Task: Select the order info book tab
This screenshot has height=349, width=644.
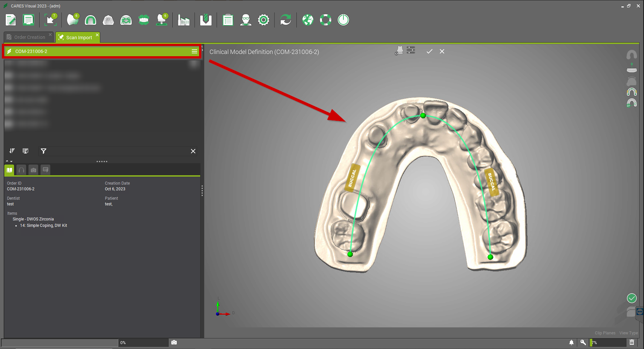Action: pos(9,170)
